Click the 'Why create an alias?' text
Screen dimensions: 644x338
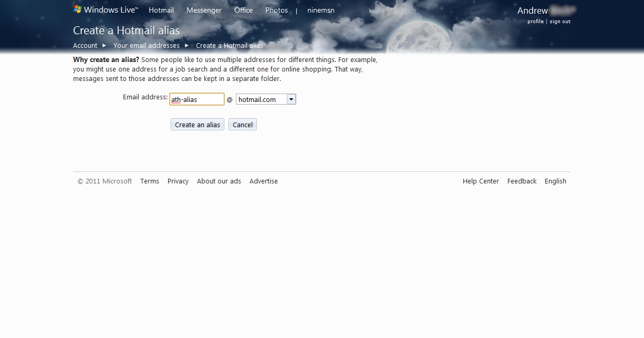pyautogui.click(x=106, y=60)
